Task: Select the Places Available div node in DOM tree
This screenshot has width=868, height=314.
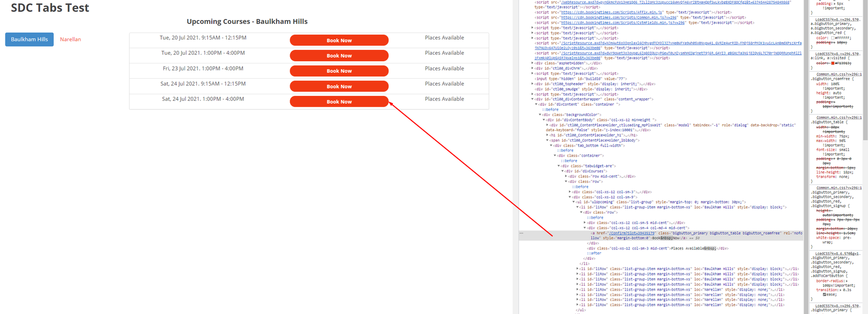Action: point(657,248)
